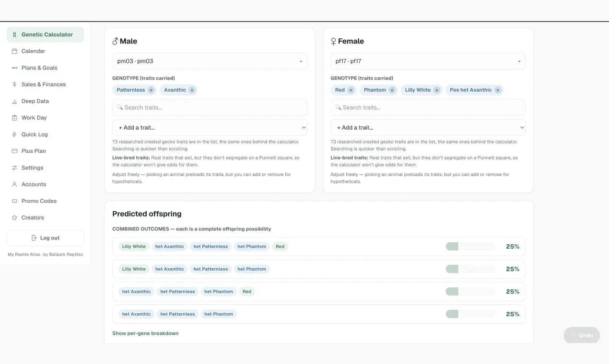The height and width of the screenshot is (364, 609).
Task: Navigate to Promo Codes
Action: 45,201
